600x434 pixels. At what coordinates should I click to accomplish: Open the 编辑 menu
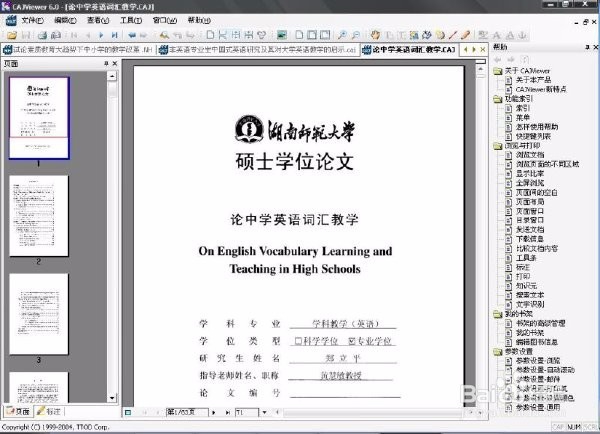pos(65,20)
